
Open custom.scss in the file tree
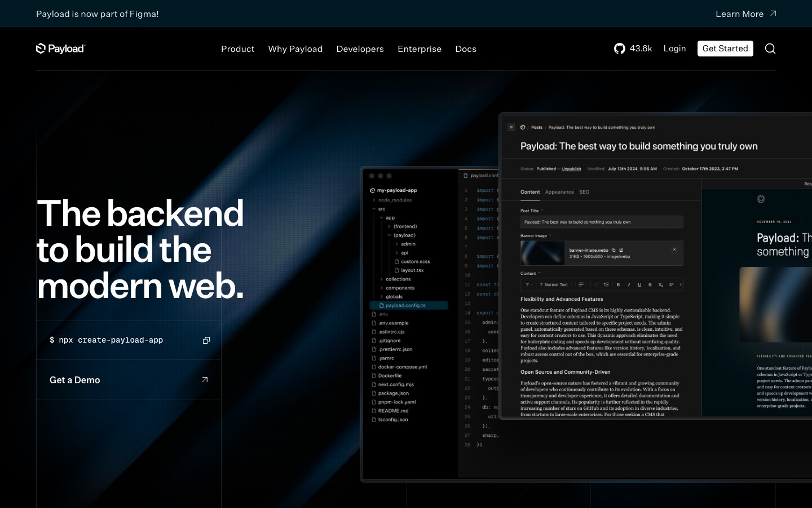click(413, 262)
